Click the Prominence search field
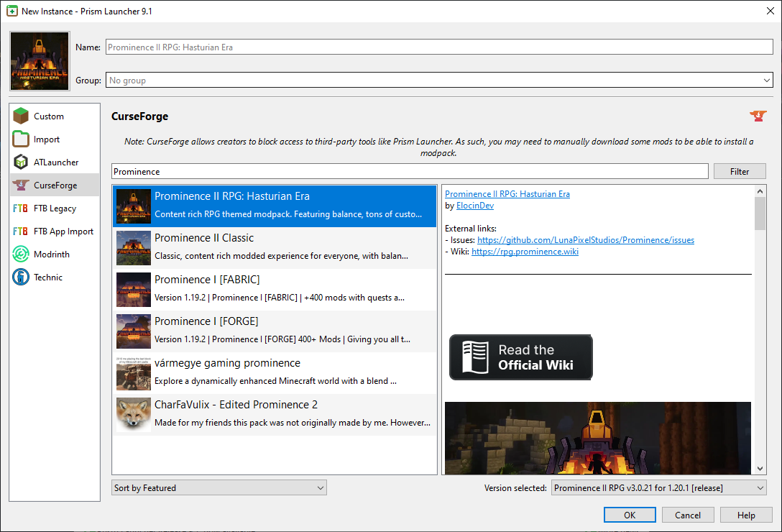The image size is (782, 532). click(x=410, y=172)
